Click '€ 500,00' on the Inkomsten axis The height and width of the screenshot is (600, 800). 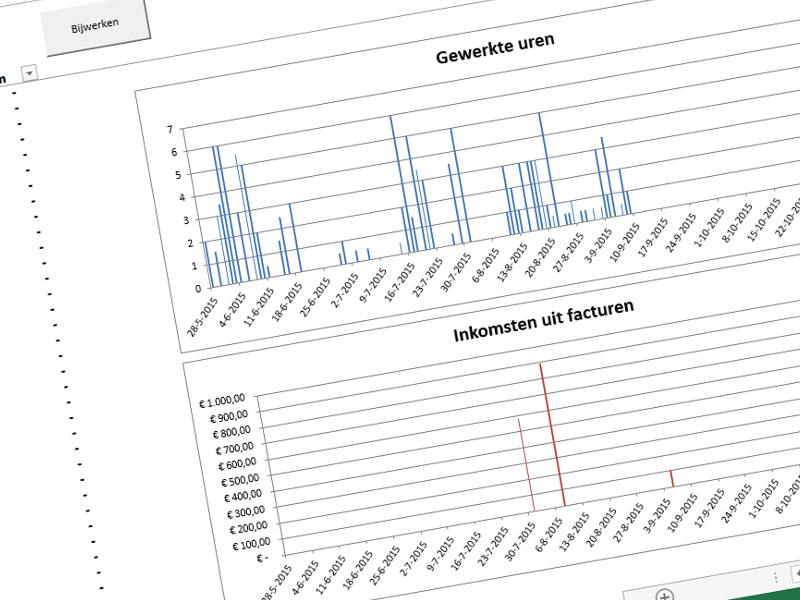240,480
